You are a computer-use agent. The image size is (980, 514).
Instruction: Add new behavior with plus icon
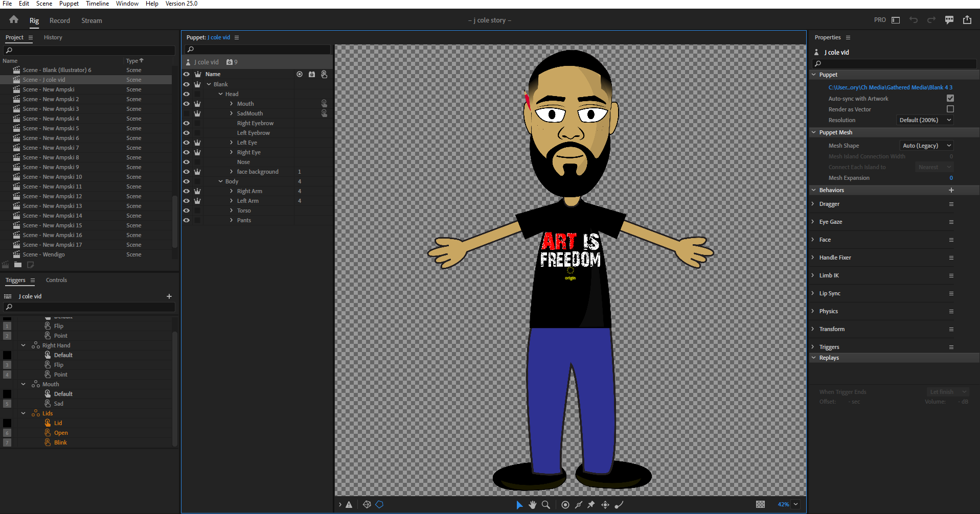pos(951,190)
